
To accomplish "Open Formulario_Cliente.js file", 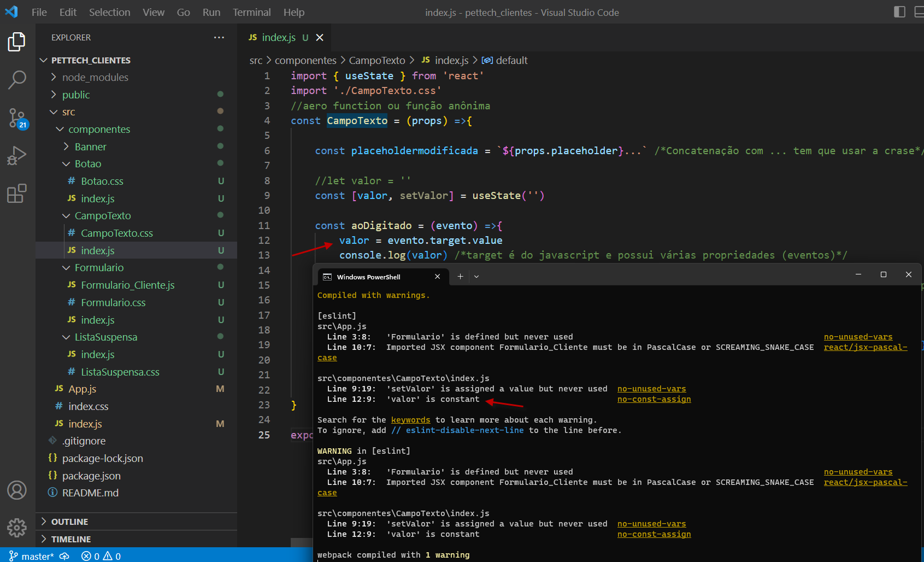I will tap(128, 285).
